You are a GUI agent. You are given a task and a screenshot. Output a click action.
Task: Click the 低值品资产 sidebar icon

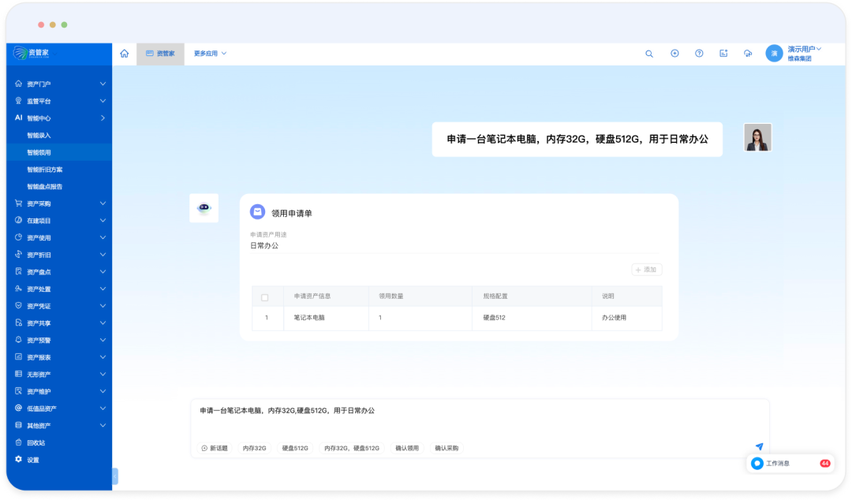[x=18, y=408]
